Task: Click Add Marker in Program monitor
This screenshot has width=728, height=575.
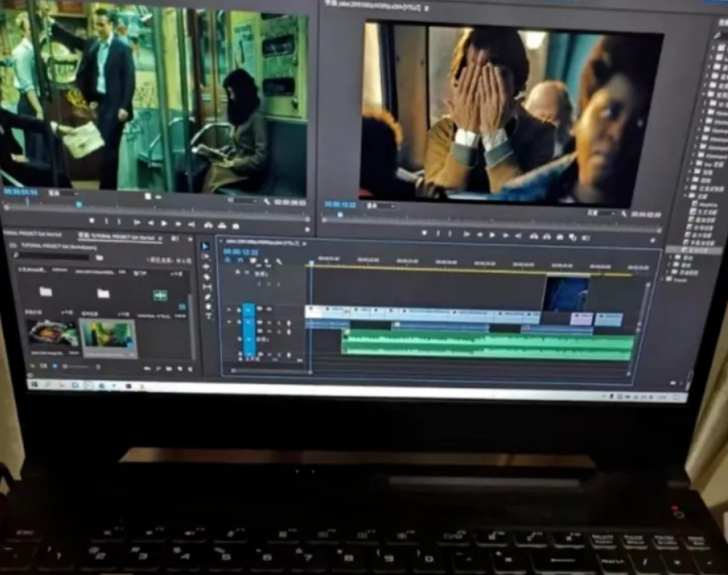Action: pyautogui.click(x=424, y=233)
